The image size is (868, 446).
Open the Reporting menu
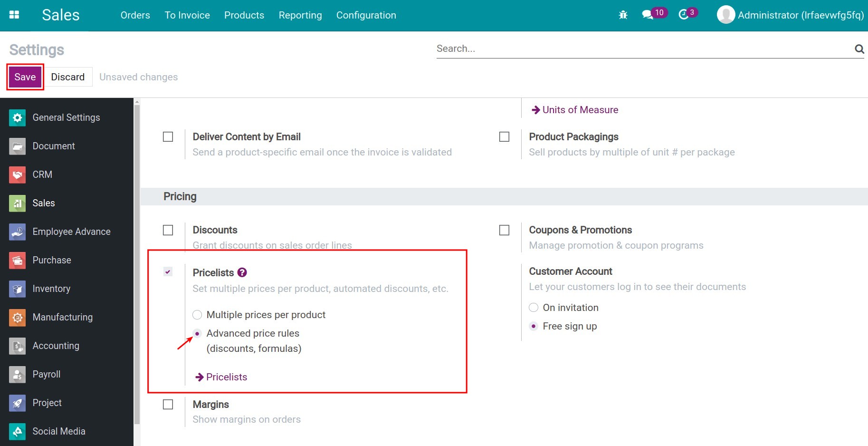[x=300, y=15]
